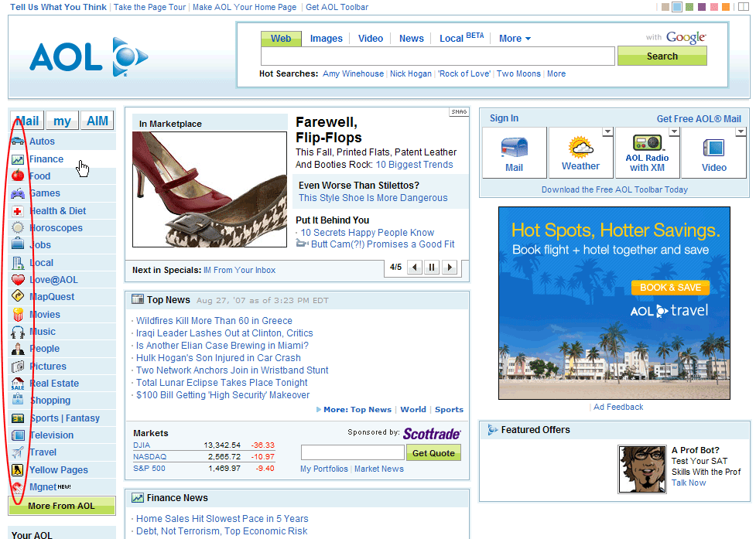Open MapQuest using its sidebar icon
The width and height of the screenshot is (756, 539).
[18, 297]
